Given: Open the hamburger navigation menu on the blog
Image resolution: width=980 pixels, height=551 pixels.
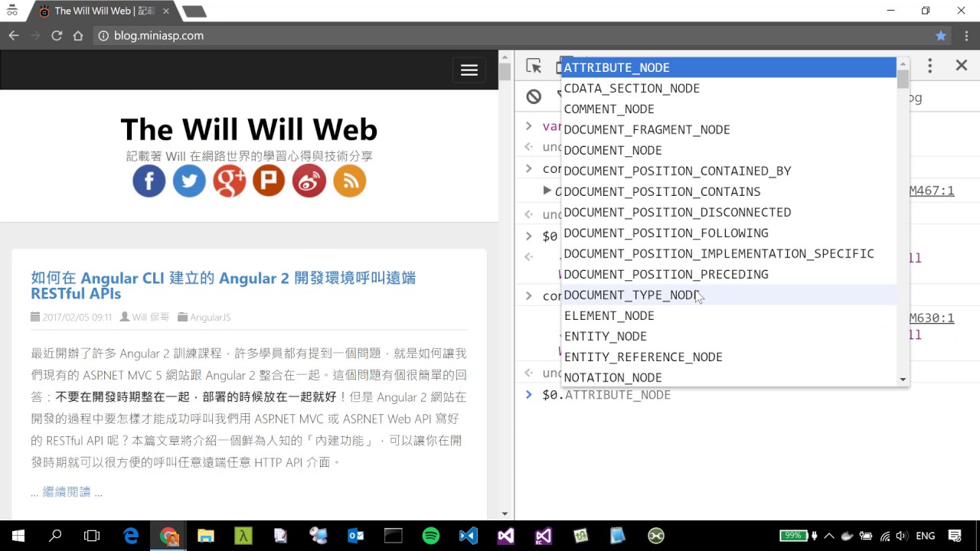Looking at the screenshot, I should (469, 70).
